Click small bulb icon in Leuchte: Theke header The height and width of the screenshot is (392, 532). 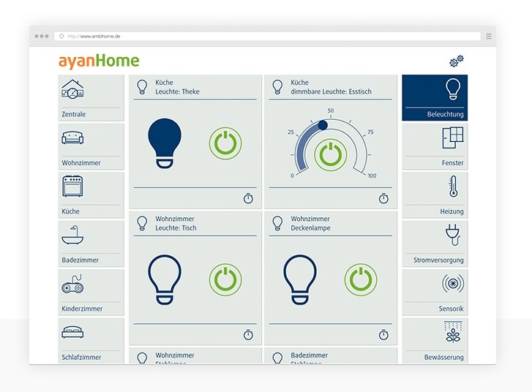(x=142, y=87)
